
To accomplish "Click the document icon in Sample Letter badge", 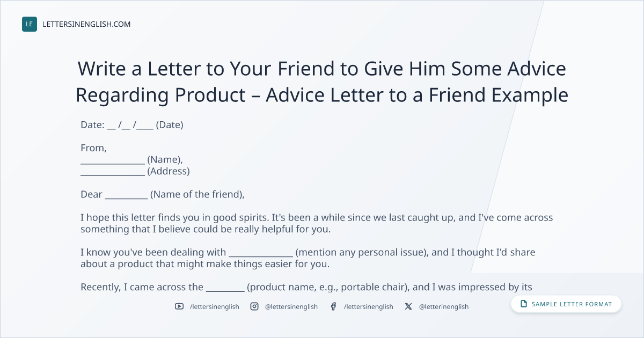I will [524, 304].
